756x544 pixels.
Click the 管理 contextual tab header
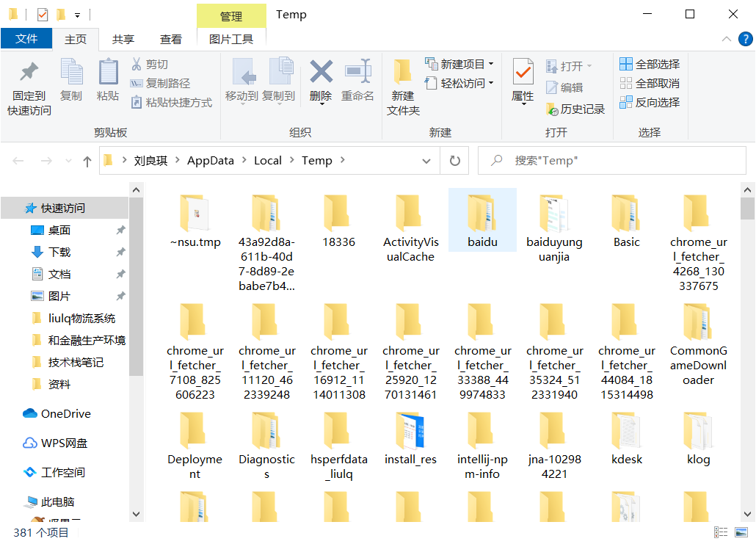click(231, 16)
